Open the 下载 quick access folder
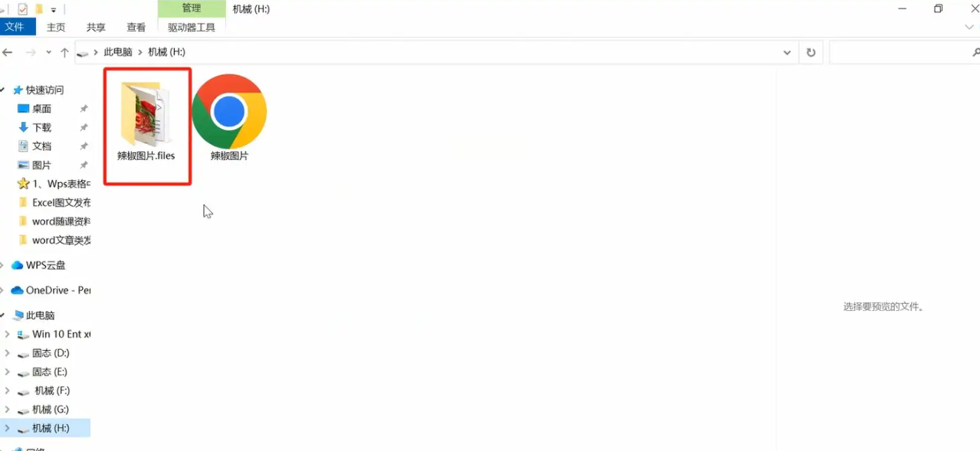The width and height of the screenshot is (980, 451). [x=41, y=127]
